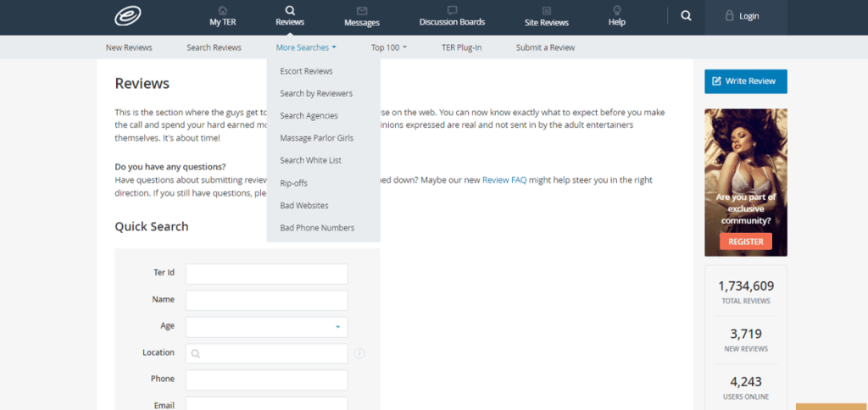Click into the Name field
868x410 pixels.
pyautogui.click(x=267, y=301)
